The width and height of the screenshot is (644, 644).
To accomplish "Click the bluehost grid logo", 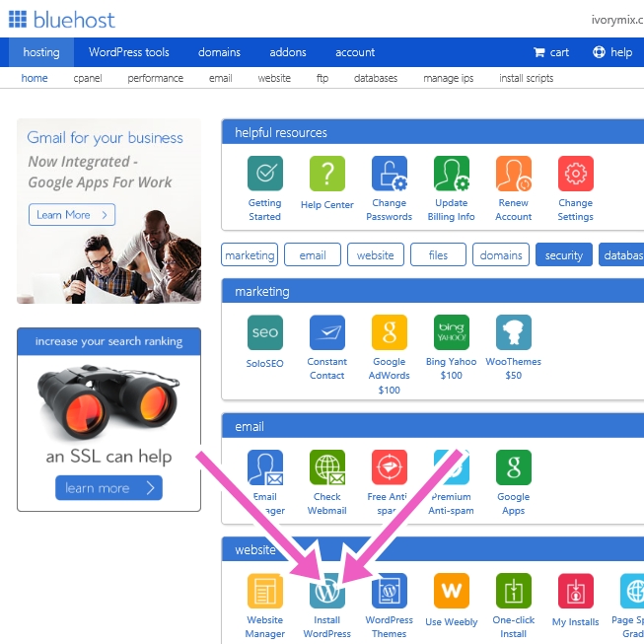I will click(x=18, y=20).
